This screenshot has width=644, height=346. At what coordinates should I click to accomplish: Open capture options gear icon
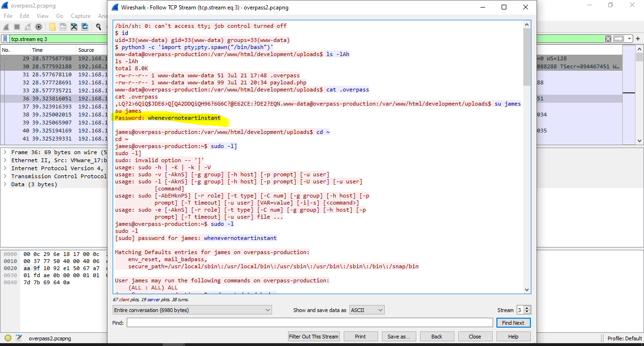(x=39, y=27)
